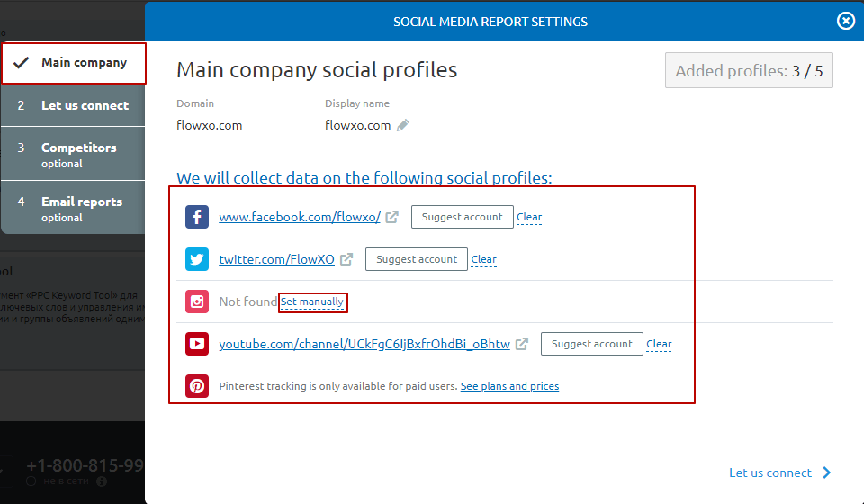Edit display name with pencil icon
Image resolution: width=864 pixels, height=504 pixels.
[403, 125]
